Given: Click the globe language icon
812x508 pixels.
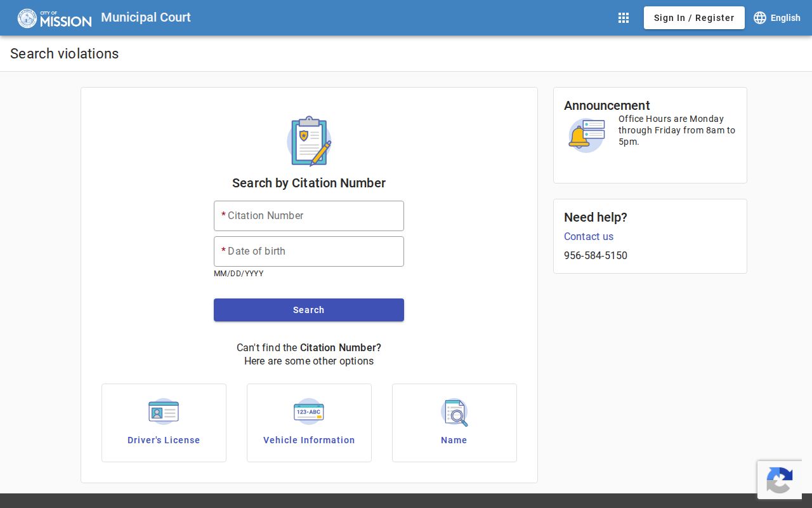Looking at the screenshot, I should click(x=760, y=18).
